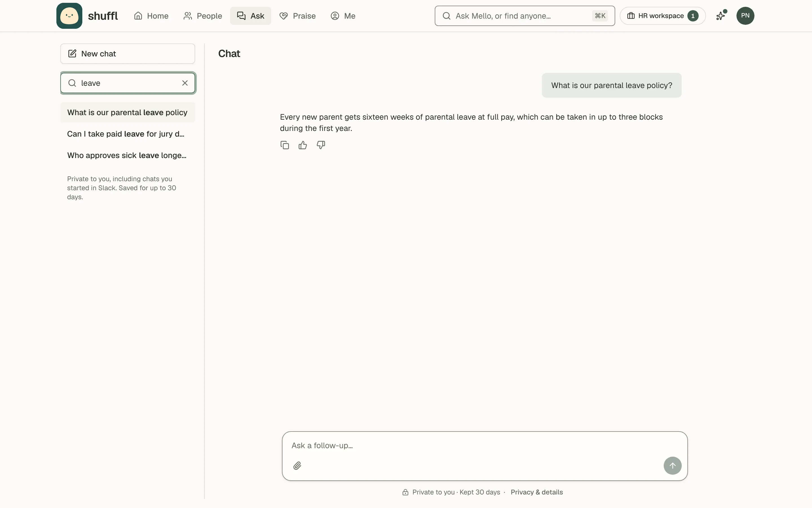Open the Praise tab
The height and width of the screenshot is (508, 812).
298,16
